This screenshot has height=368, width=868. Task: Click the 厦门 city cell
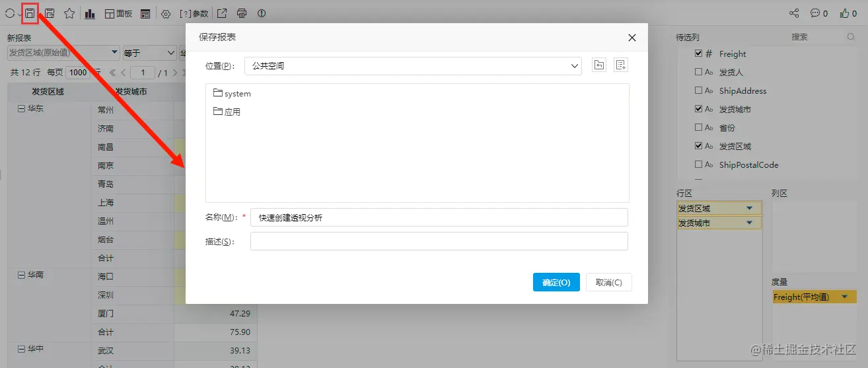[132, 313]
